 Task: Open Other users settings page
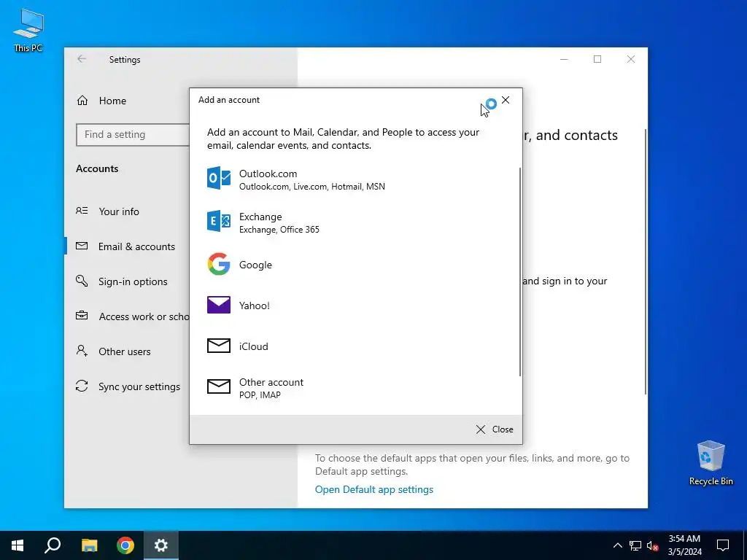pos(124,351)
